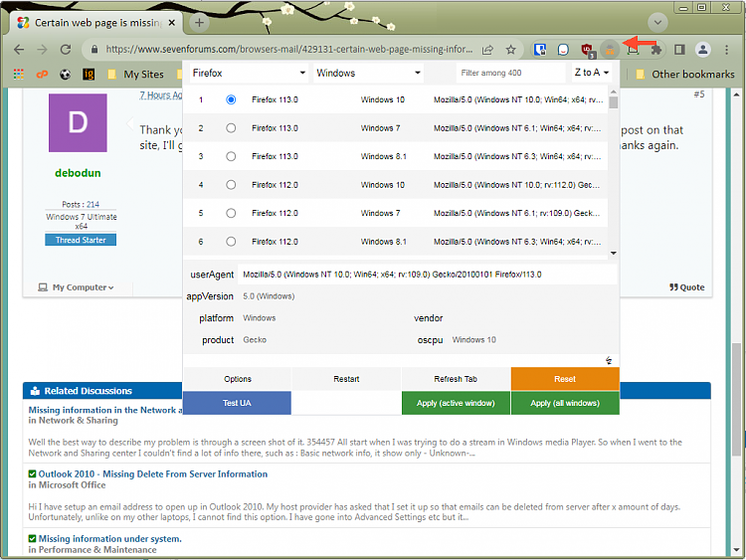This screenshot has height=560, width=746.
Task: Open the Missing information in the Network thread
Action: pos(105,410)
